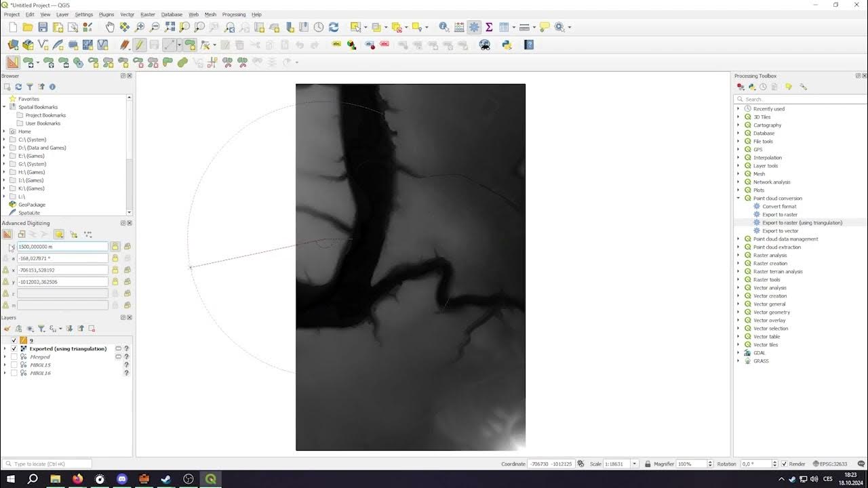Open the Data Source Manager icon
Viewport: 868px width, 488px height.
(x=13, y=45)
